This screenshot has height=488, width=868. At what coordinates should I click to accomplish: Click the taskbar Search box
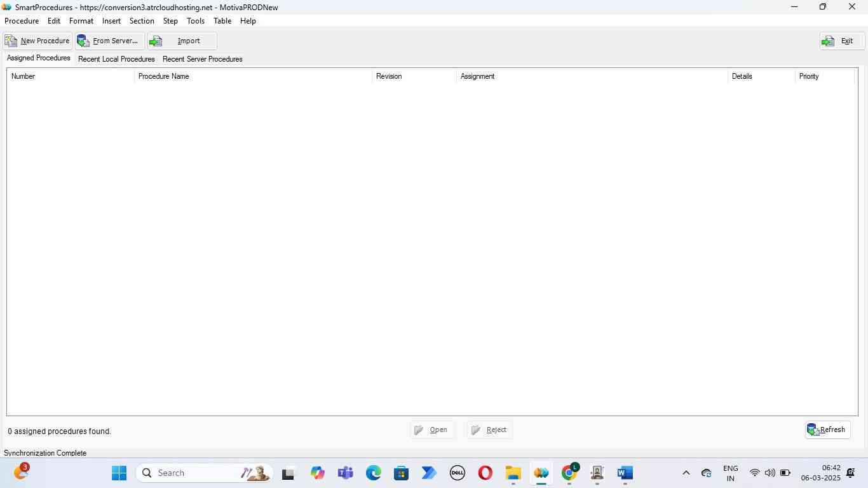(x=204, y=473)
